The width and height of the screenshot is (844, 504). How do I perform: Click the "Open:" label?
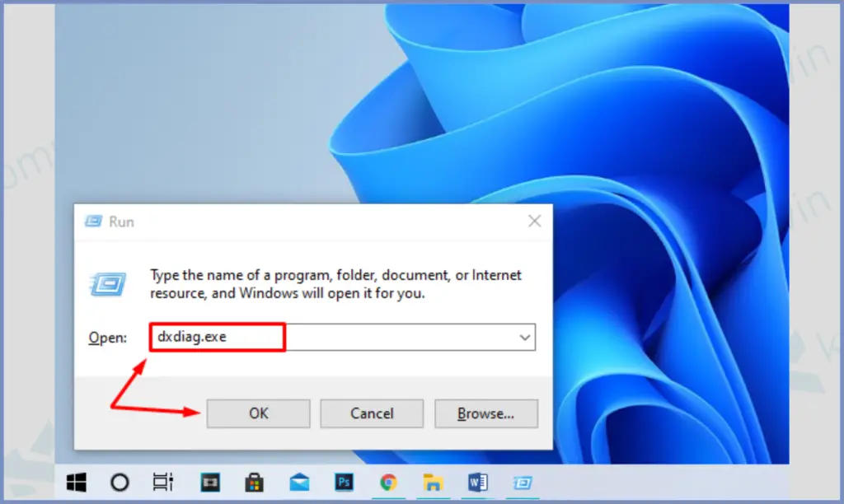(x=108, y=338)
